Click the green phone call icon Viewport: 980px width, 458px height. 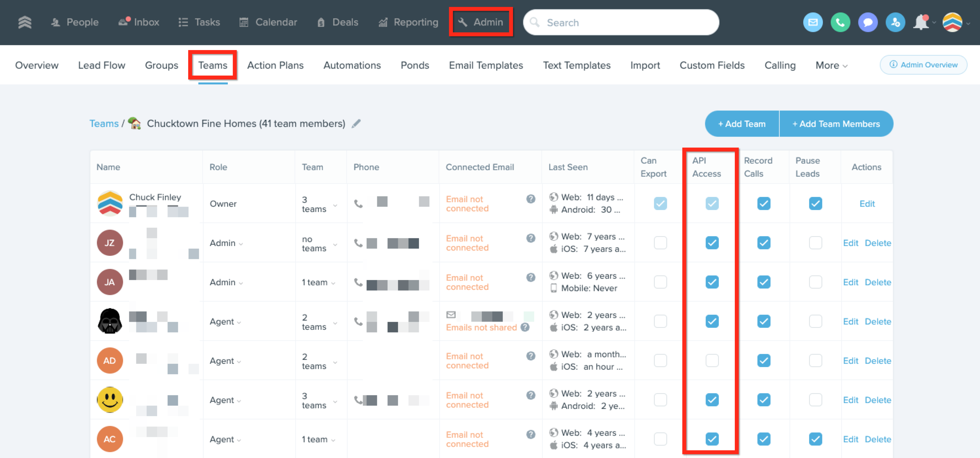coord(840,23)
